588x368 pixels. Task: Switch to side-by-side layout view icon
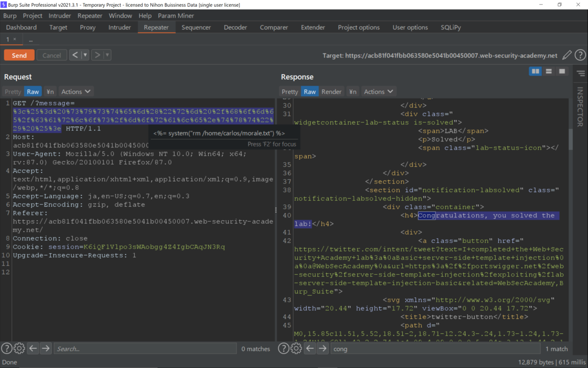pyautogui.click(x=536, y=72)
